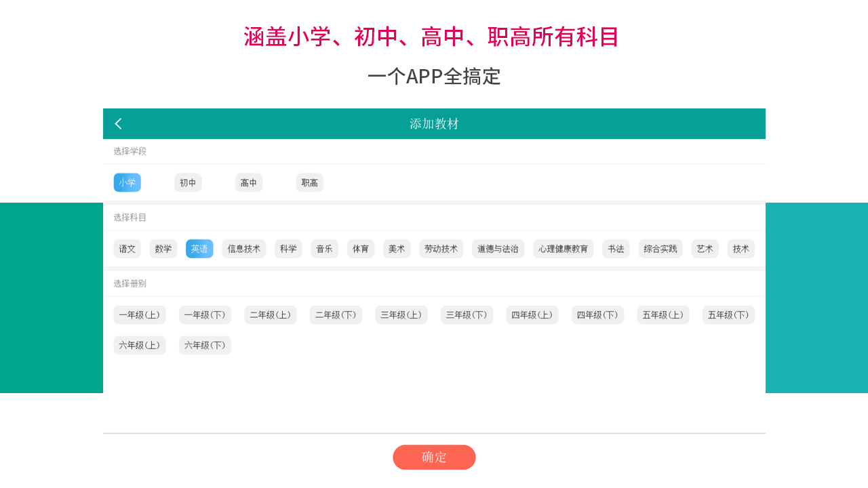
Task: Select the 信息技术 subject
Action: tap(243, 249)
